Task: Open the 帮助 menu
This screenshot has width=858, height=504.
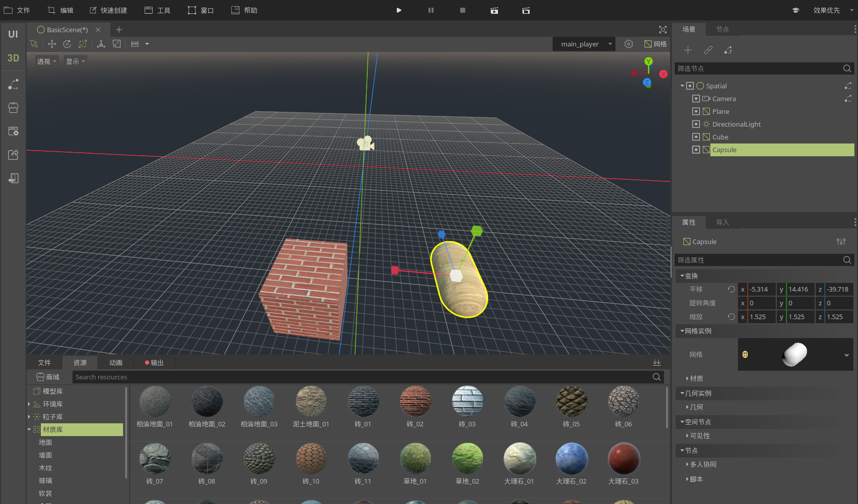Action: click(x=245, y=10)
